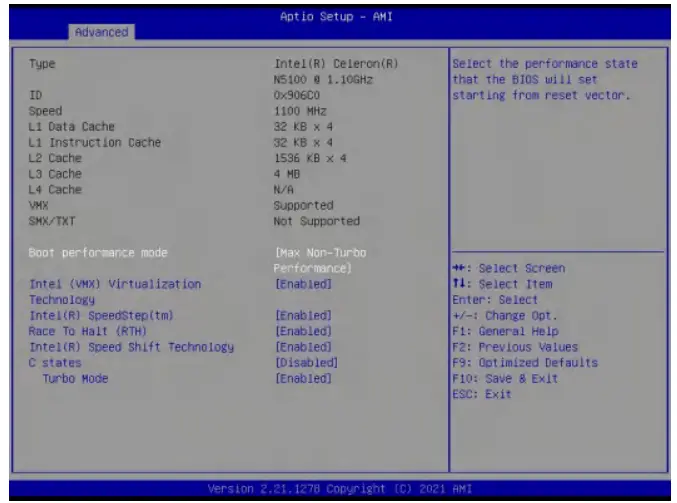Click the L3 Cache label
The width and height of the screenshot is (677, 503).
click(x=55, y=174)
